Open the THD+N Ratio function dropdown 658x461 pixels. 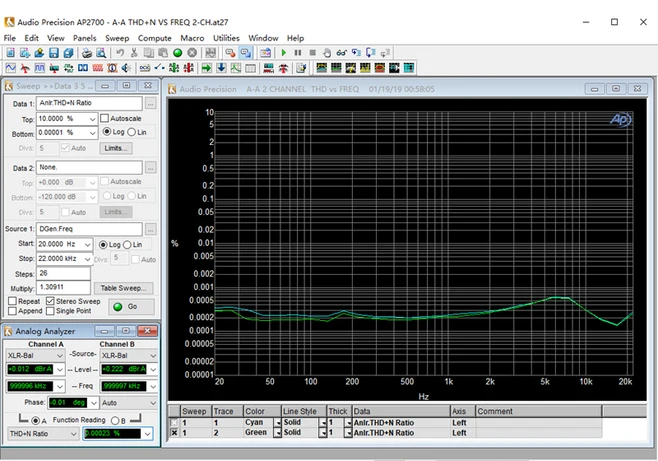(x=74, y=434)
